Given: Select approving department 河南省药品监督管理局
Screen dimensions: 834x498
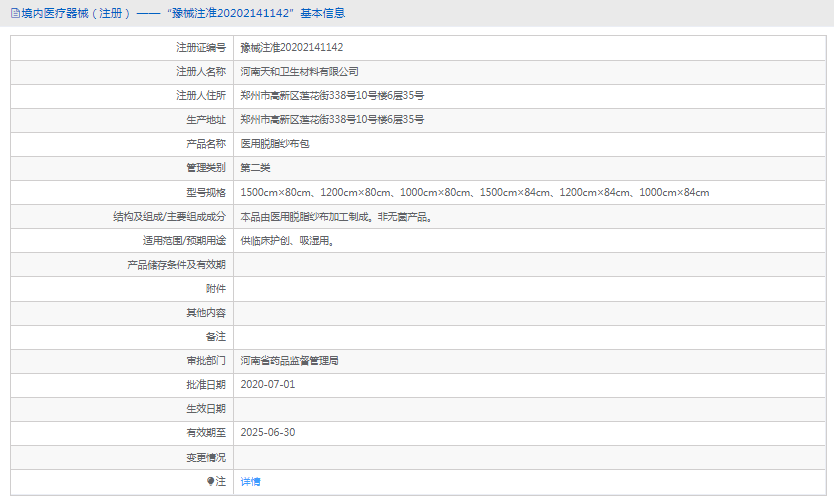Looking at the screenshot, I should click(x=289, y=361).
